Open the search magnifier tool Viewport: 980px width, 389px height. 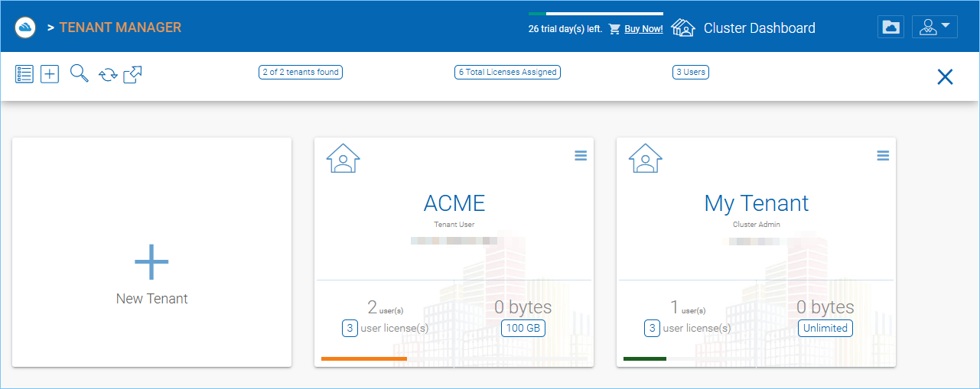pyautogui.click(x=80, y=73)
